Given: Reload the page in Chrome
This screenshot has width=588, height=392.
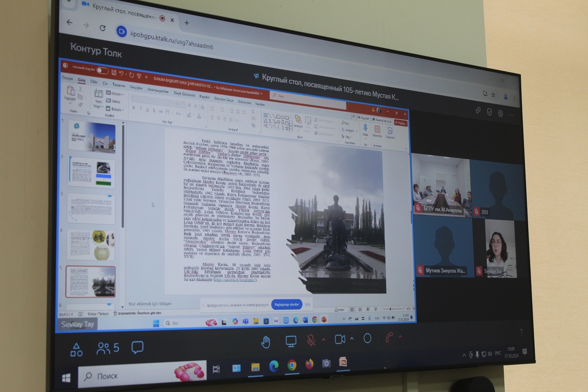Looking at the screenshot, I should click(x=102, y=28).
